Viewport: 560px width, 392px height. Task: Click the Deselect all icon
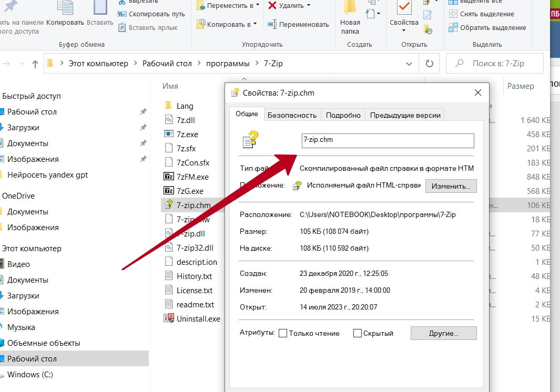pos(453,14)
